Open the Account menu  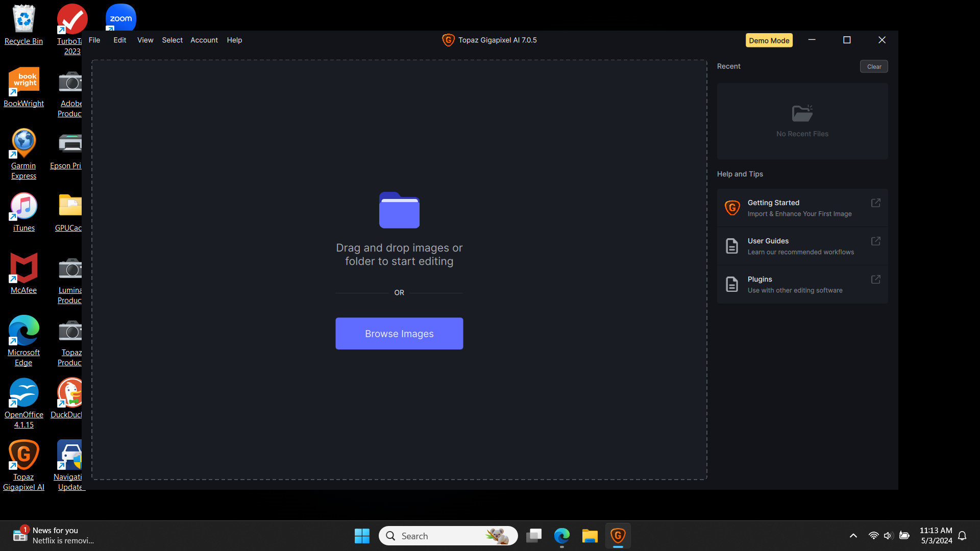[x=204, y=40]
